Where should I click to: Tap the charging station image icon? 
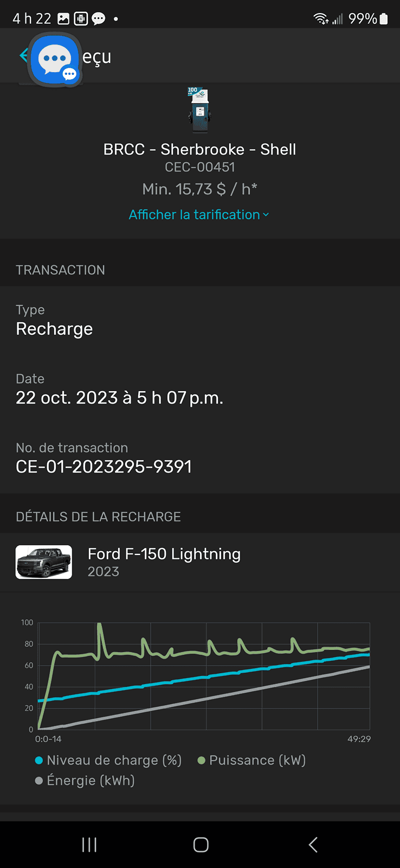pyautogui.click(x=199, y=110)
